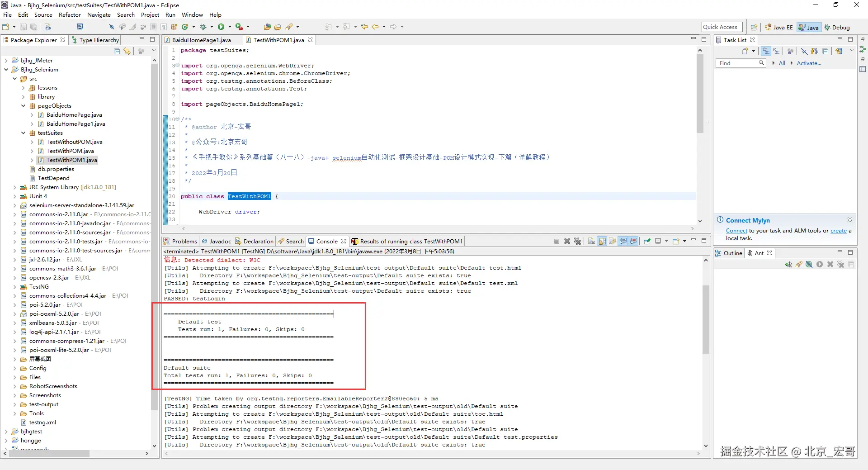Click the Connect link in Mylyn panel
The image size is (868, 470).
736,231
